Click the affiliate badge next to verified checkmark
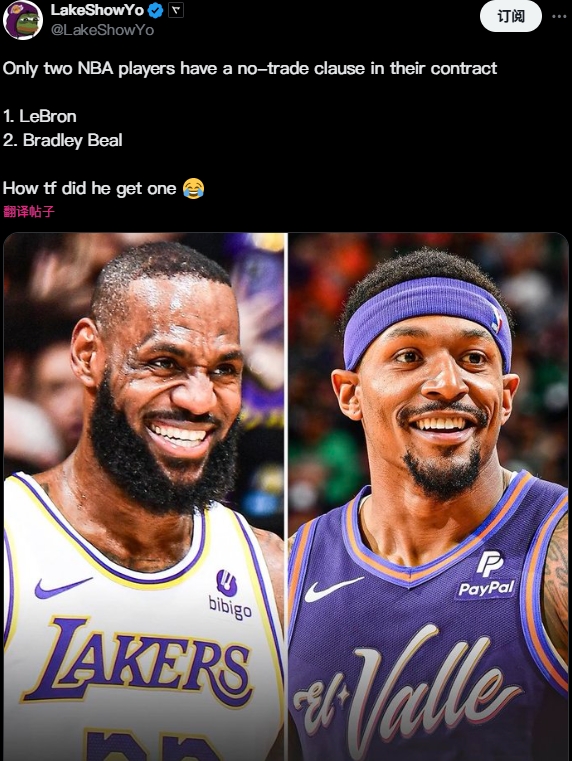Screen dimensions: 572x761 coord(176,10)
